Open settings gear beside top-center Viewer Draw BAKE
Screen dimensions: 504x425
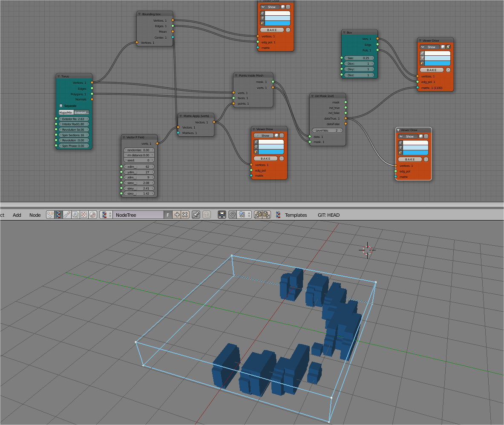click(x=288, y=30)
